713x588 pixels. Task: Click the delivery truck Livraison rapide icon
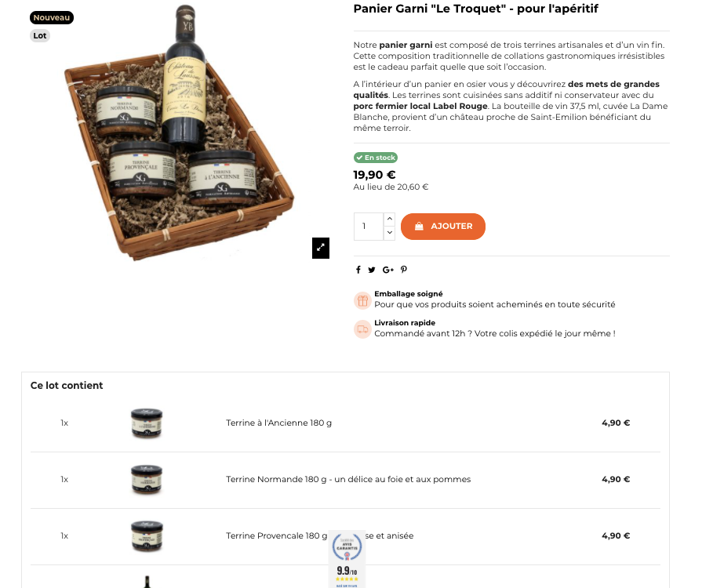point(362,329)
